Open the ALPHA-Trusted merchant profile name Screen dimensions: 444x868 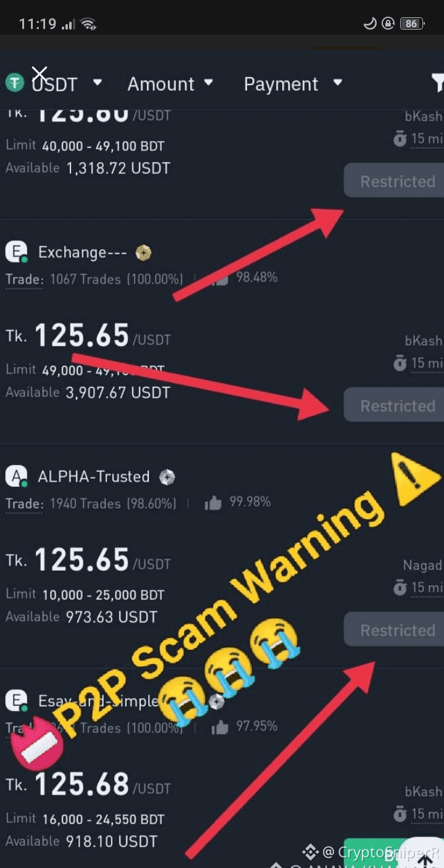94,477
